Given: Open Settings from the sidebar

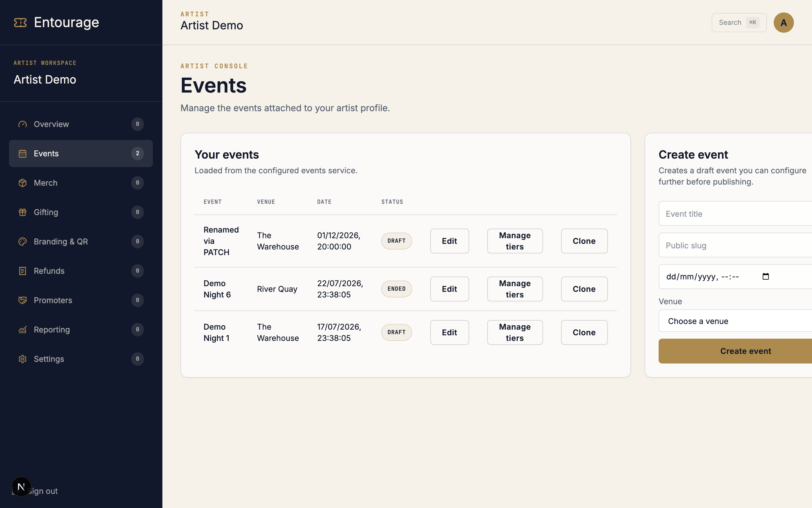Looking at the screenshot, I should tap(81, 359).
